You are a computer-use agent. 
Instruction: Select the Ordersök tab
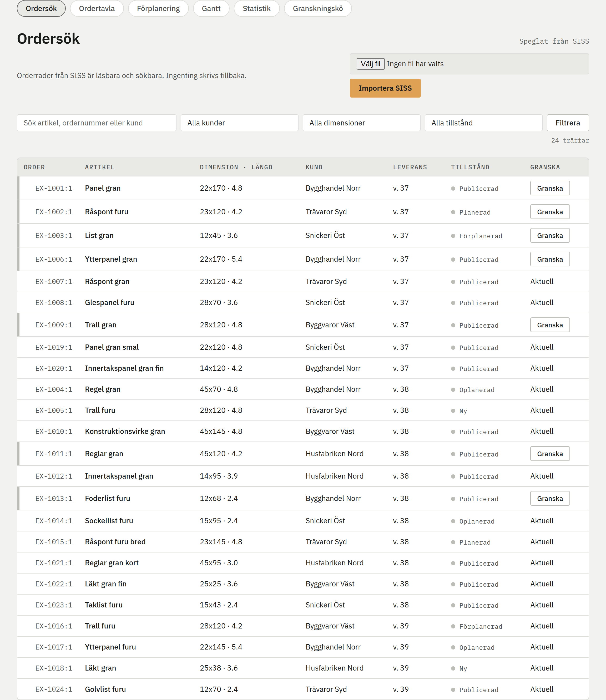pos(41,8)
